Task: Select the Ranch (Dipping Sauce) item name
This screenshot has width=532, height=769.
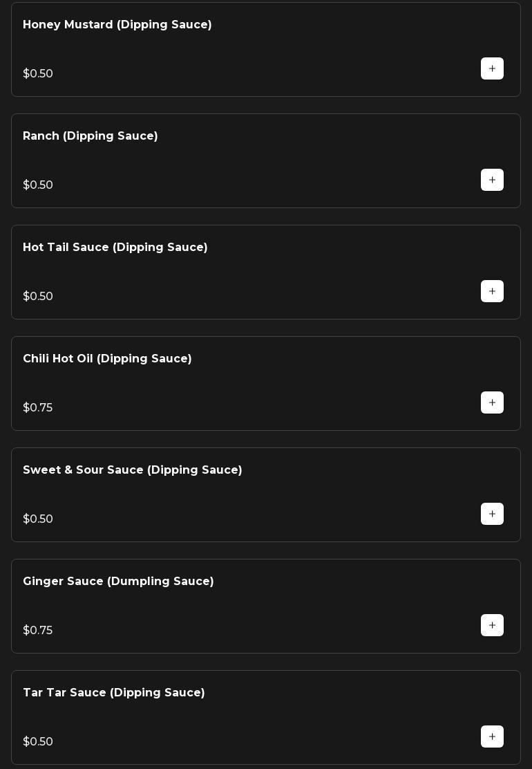Action: tap(91, 136)
